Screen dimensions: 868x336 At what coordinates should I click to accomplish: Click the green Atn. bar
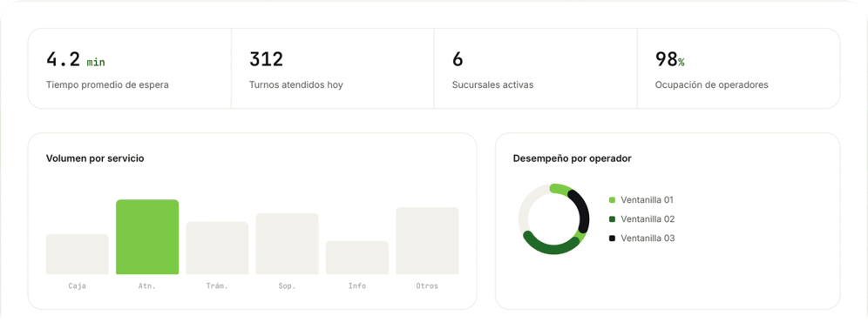pyautogui.click(x=147, y=237)
